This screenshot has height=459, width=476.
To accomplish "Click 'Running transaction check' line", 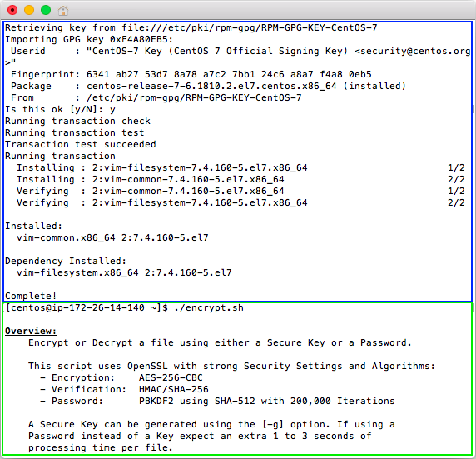I will pyautogui.click(x=77, y=121).
